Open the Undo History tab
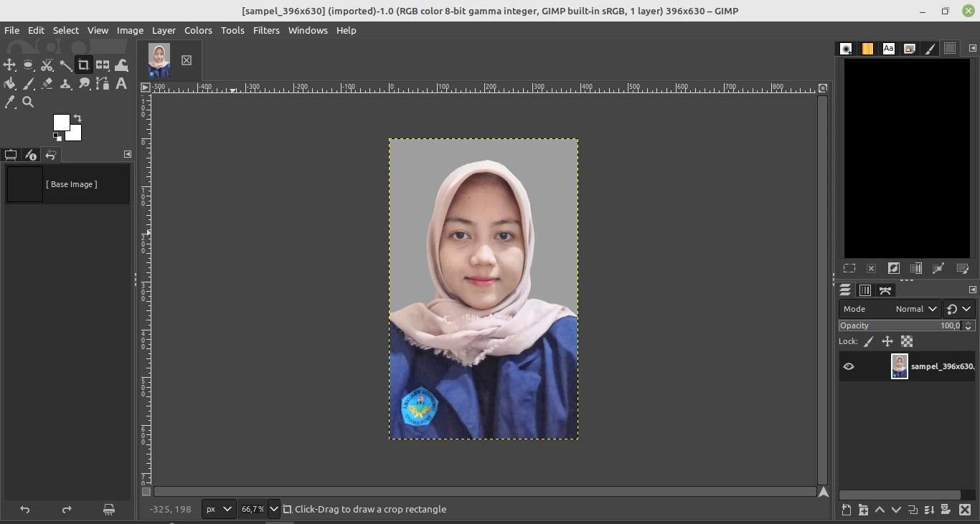 point(50,155)
